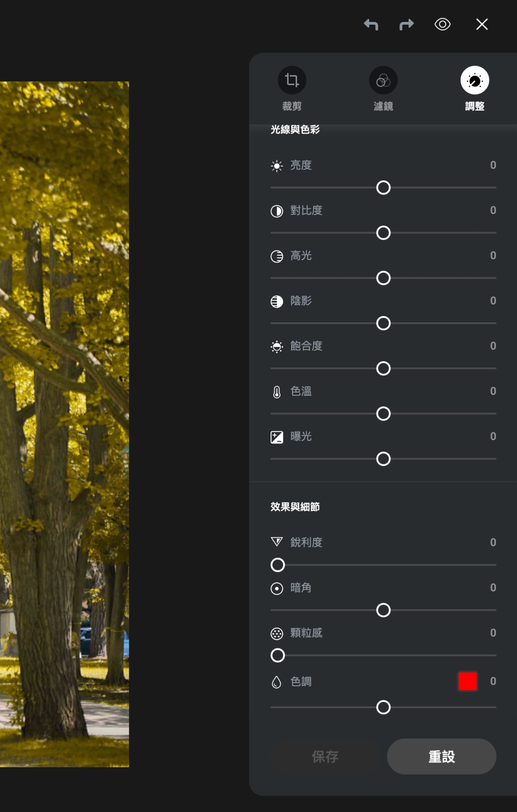This screenshot has width=517, height=812.
Task: Click the 對比度 contrast icon
Action: point(277,211)
